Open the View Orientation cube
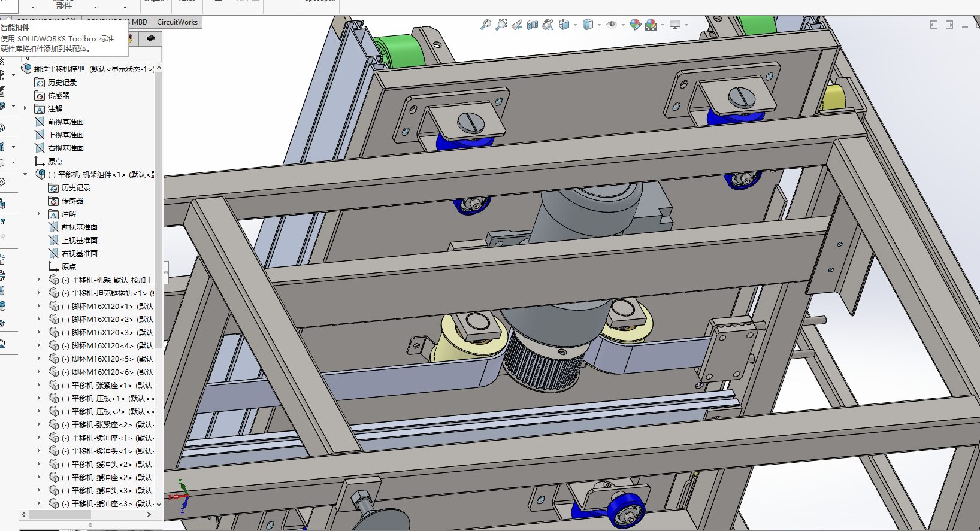Screen dimensions: 980x531 click(564, 25)
